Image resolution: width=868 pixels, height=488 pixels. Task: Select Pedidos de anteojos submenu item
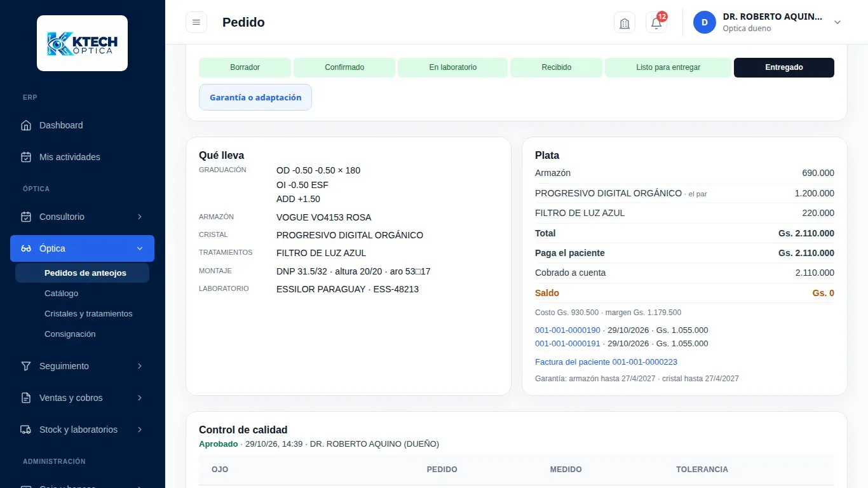[x=82, y=273]
